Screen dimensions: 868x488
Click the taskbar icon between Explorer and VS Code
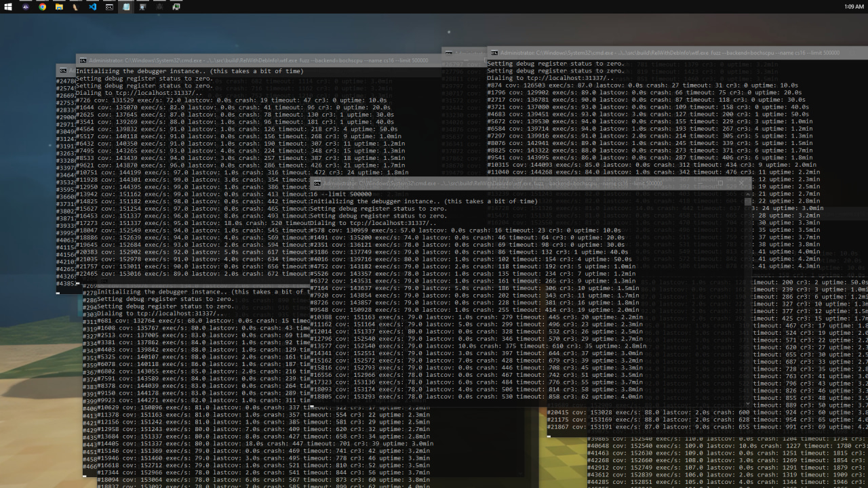[x=76, y=7]
